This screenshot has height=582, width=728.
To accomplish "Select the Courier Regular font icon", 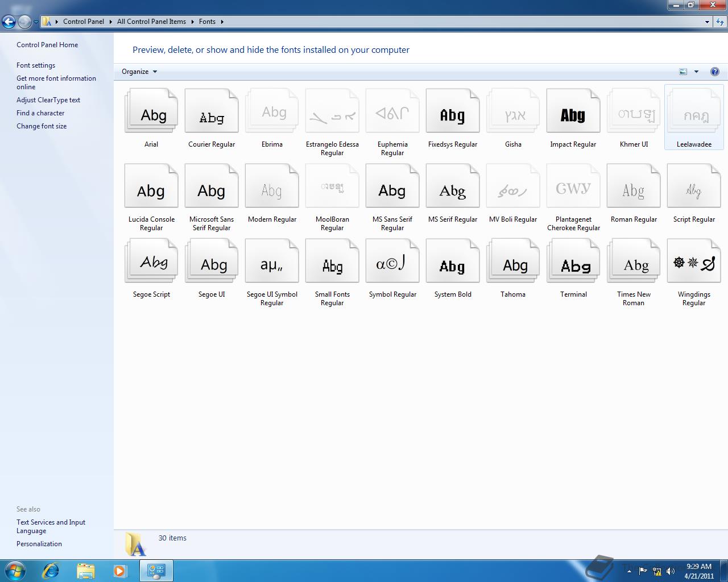I will 212,111.
